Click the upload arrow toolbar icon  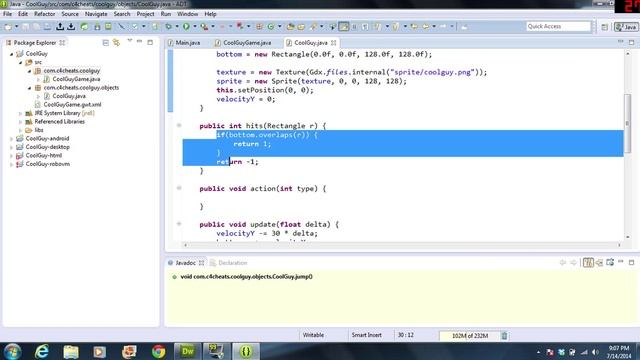pyautogui.click(x=60, y=27)
